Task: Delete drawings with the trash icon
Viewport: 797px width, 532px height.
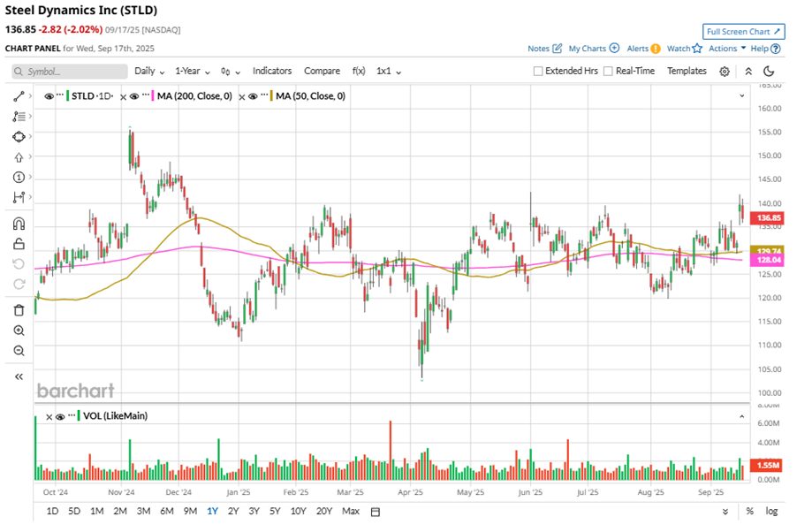Action: pos(19,310)
